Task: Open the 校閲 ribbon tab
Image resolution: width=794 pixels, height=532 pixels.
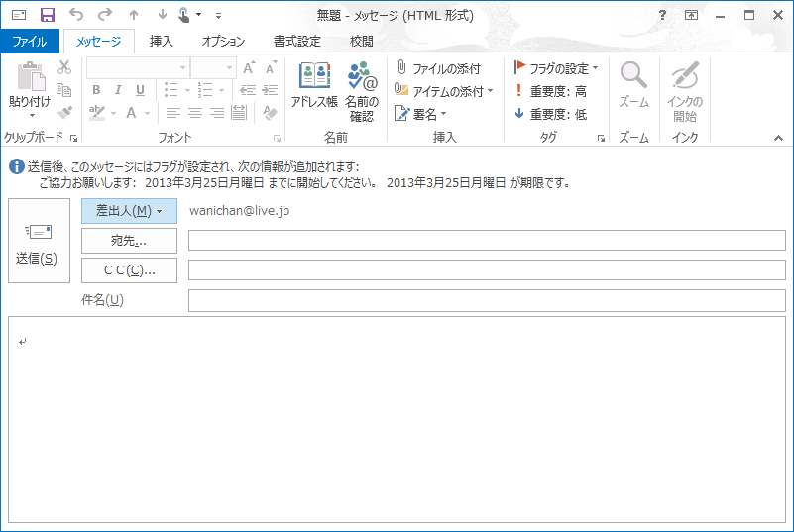Action: pyautogui.click(x=362, y=41)
